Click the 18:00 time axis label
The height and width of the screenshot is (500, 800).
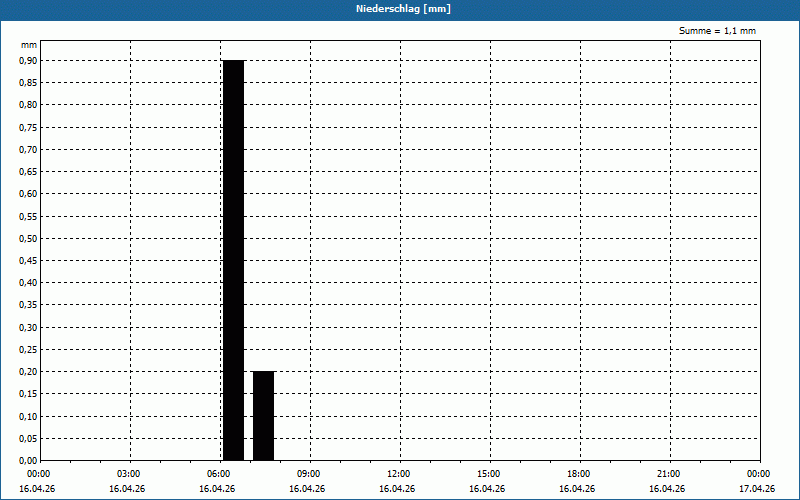tap(578, 474)
